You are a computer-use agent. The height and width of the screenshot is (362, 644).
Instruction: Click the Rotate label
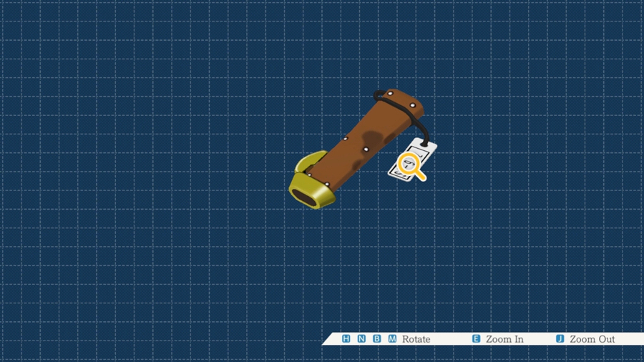click(x=416, y=339)
